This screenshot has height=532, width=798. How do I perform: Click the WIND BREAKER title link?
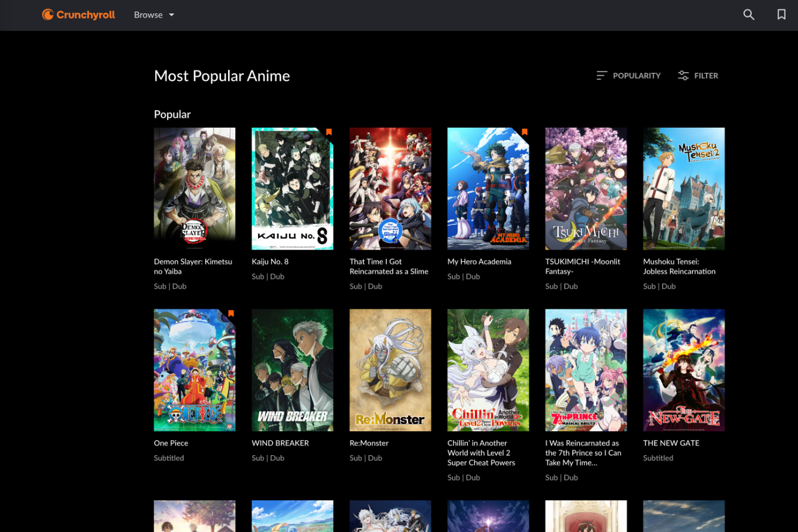[x=280, y=444]
